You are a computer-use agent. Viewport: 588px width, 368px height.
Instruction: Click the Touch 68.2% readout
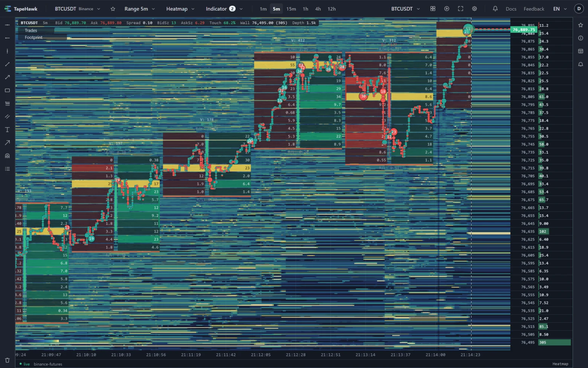(x=222, y=23)
